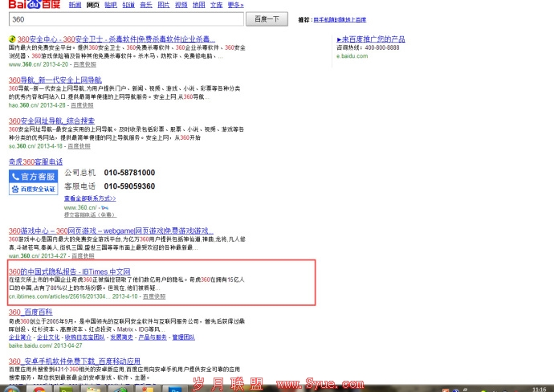The width and height of the screenshot is (554, 392).
Task: Click the 公司总机 number 010-58781000
Action: 129,173
